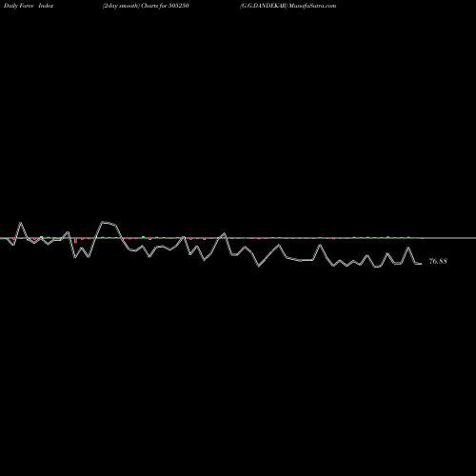476x476 pixels.
Task: Click the red downward spike on the zero line
Action: [75, 240]
